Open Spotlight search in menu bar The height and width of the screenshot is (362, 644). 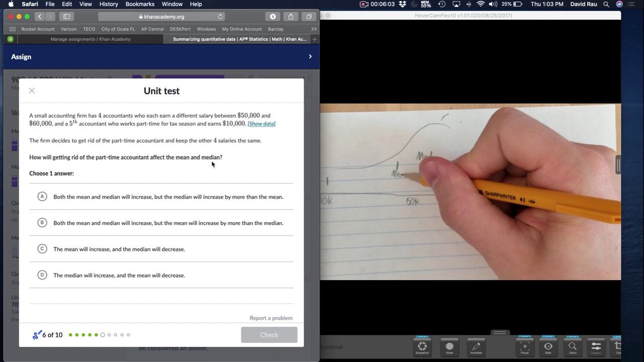(606, 4)
